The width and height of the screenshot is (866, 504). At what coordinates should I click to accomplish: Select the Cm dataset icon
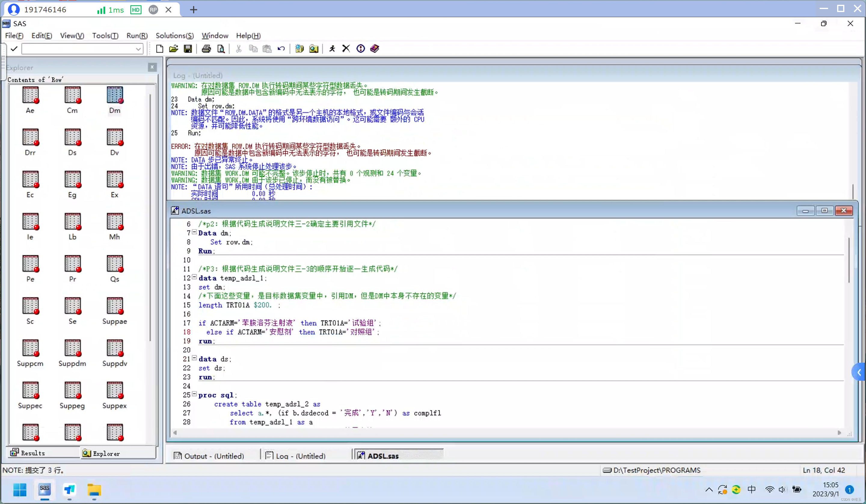coord(72,100)
